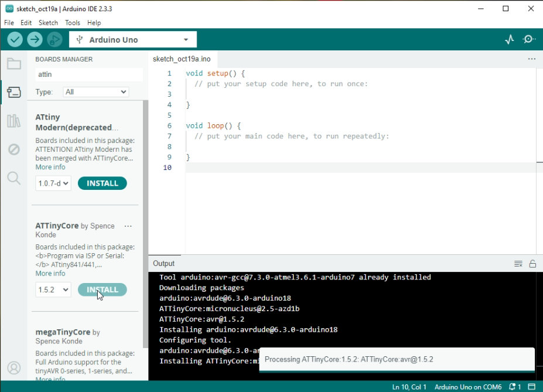Open the Arduino Uno board selector dropdown

pyautogui.click(x=133, y=39)
